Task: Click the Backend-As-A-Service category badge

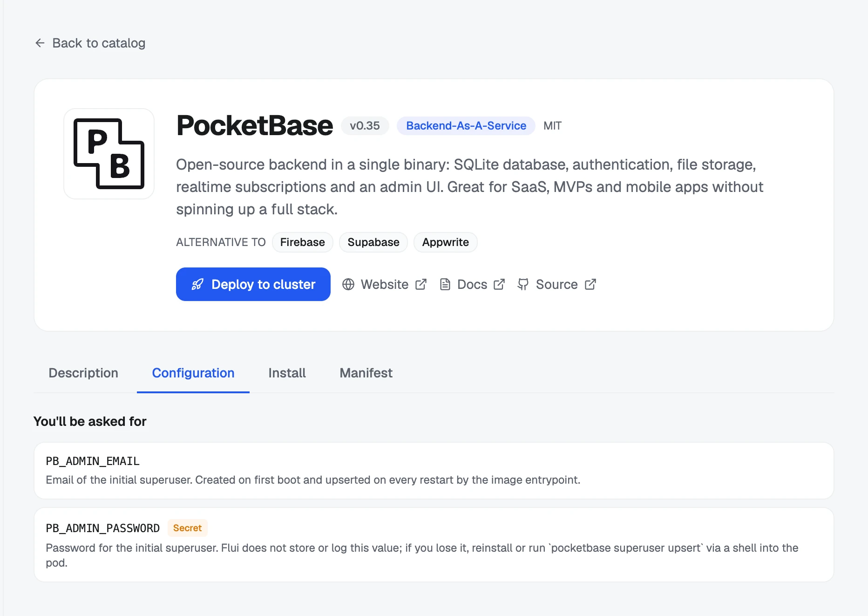Action: (x=466, y=126)
